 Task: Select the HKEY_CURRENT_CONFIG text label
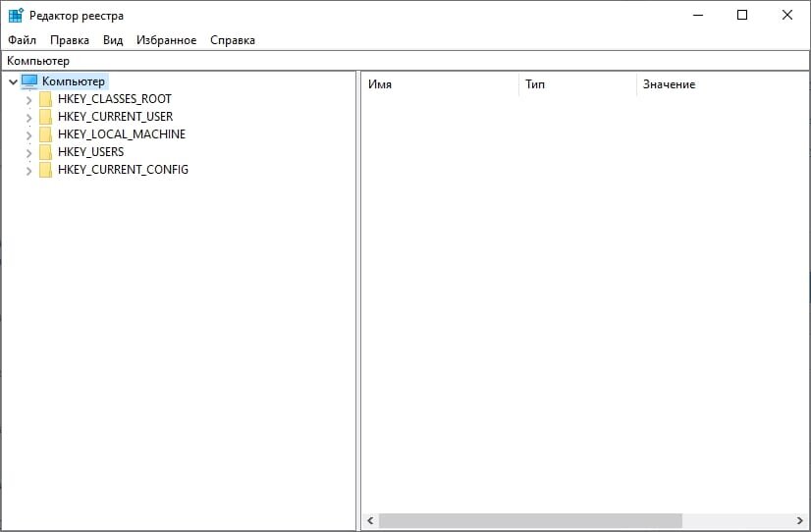point(123,170)
